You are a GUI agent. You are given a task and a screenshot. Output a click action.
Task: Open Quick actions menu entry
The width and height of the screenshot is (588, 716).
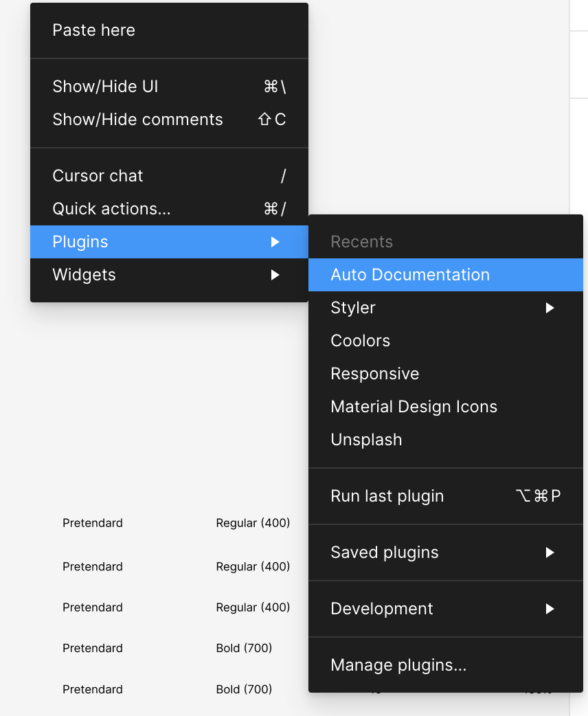[111, 209]
